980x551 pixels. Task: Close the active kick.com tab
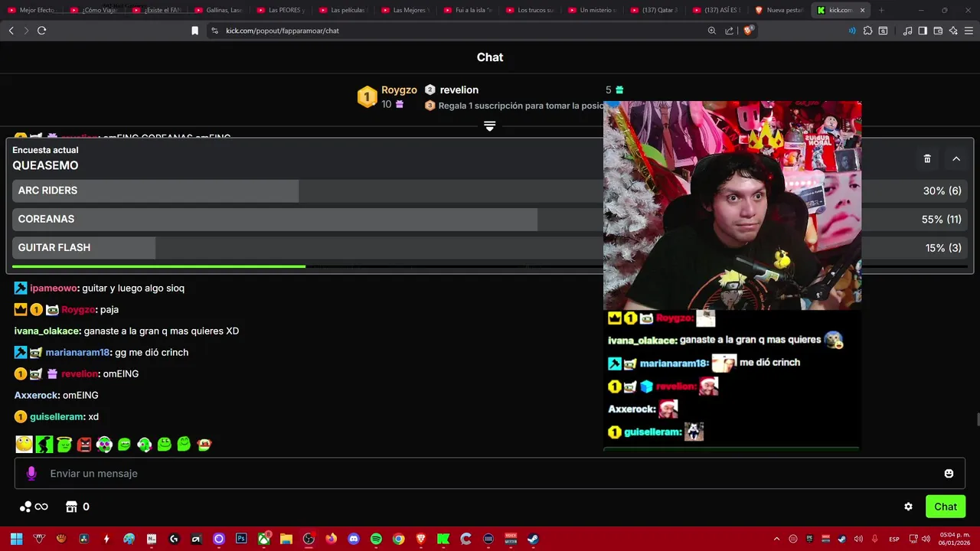[862, 10]
